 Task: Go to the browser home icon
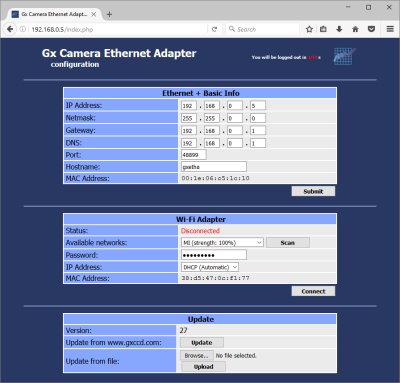(x=355, y=29)
